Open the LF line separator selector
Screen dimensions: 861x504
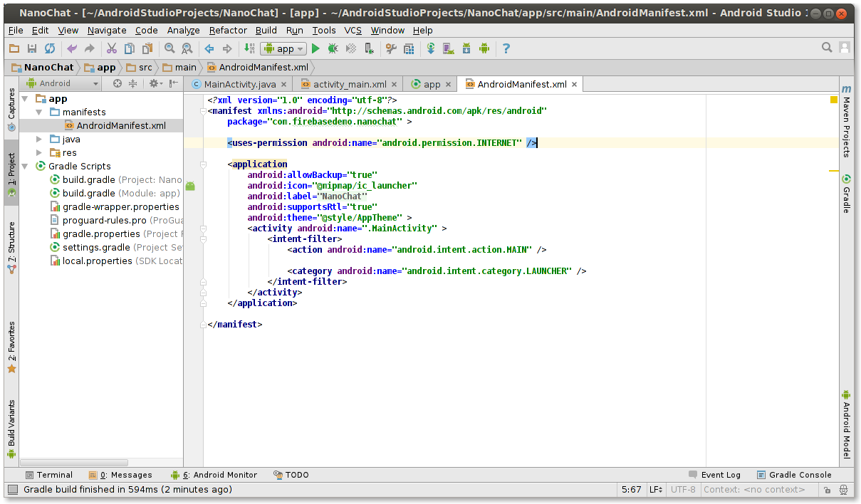656,490
